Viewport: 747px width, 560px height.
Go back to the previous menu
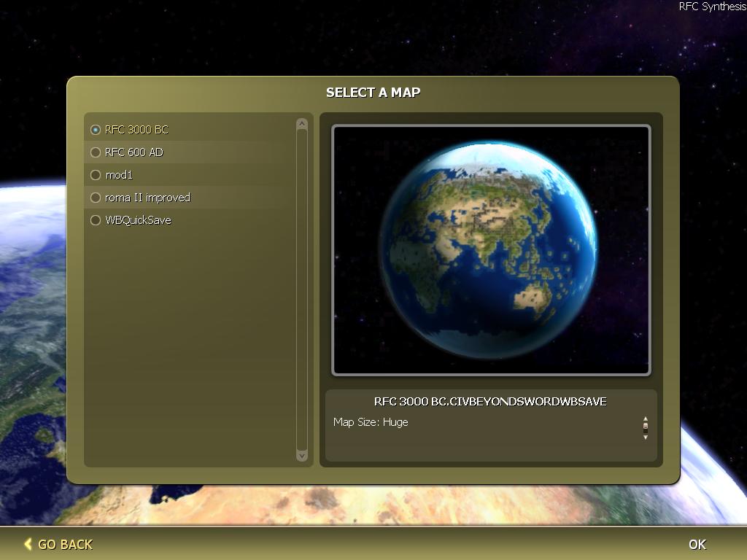pos(58,544)
